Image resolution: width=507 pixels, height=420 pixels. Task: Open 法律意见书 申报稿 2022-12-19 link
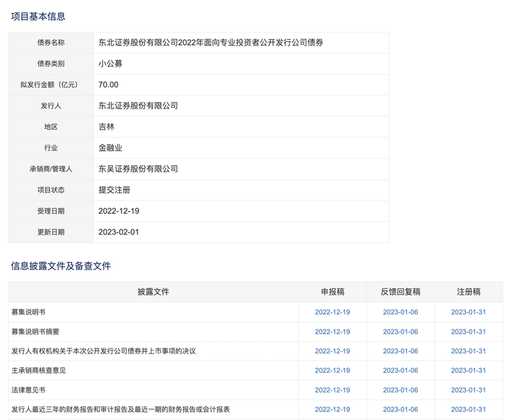(332, 390)
